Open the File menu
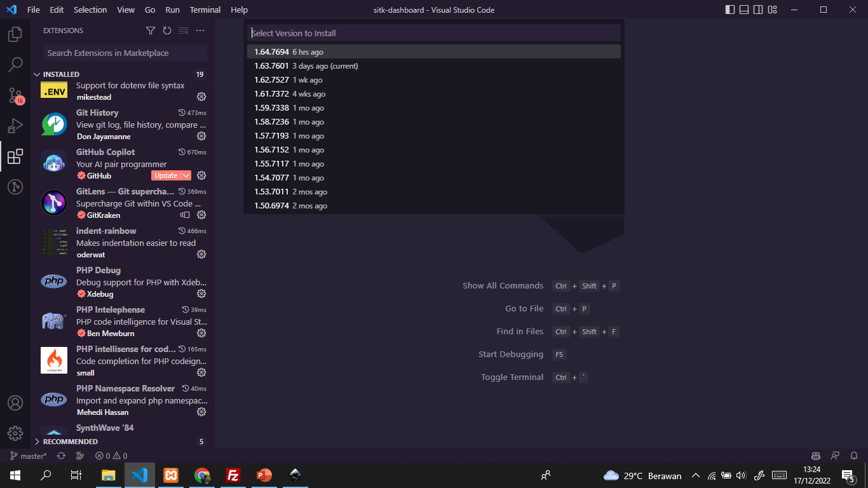 coord(34,10)
